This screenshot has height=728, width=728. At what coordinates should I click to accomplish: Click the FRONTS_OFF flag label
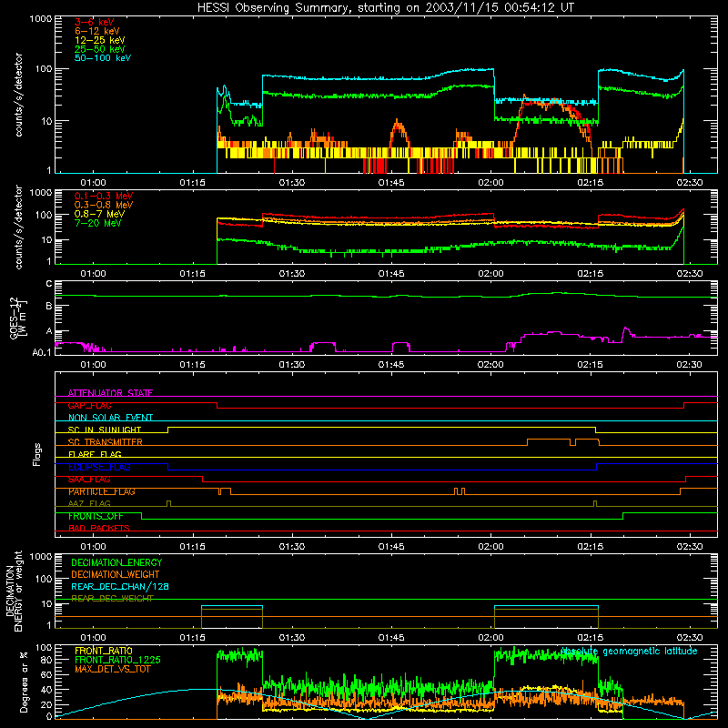coord(96,516)
